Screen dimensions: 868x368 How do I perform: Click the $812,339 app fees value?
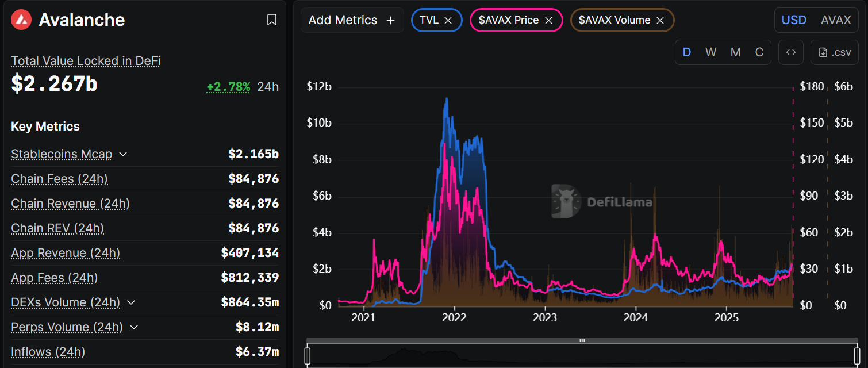pos(250,278)
